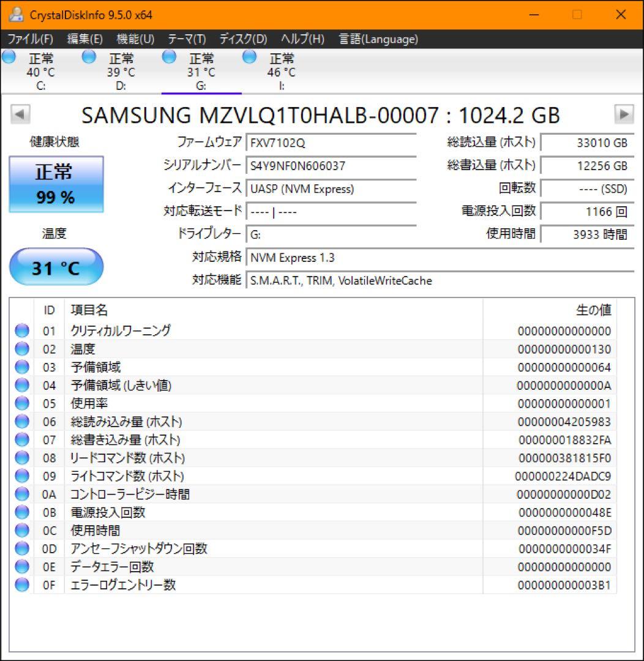Select the 電源投入回数 row in SMART list
Image resolution: width=644 pixels, height=661 pixels.
tap(312, 512)
